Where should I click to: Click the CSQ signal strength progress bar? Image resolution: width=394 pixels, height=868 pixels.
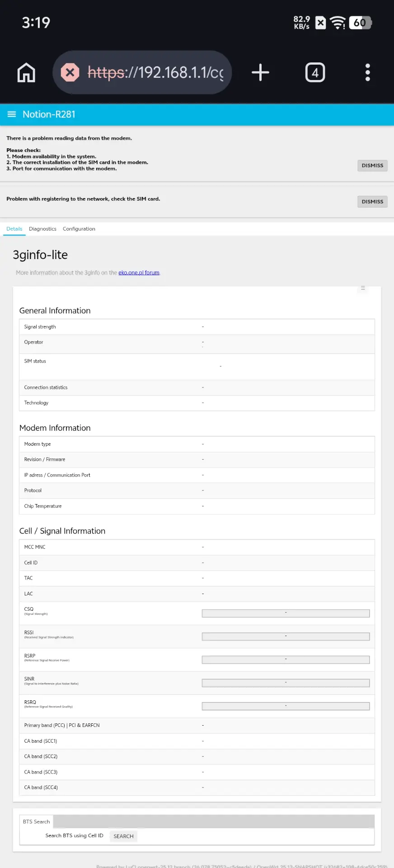(x=286, y=613)
